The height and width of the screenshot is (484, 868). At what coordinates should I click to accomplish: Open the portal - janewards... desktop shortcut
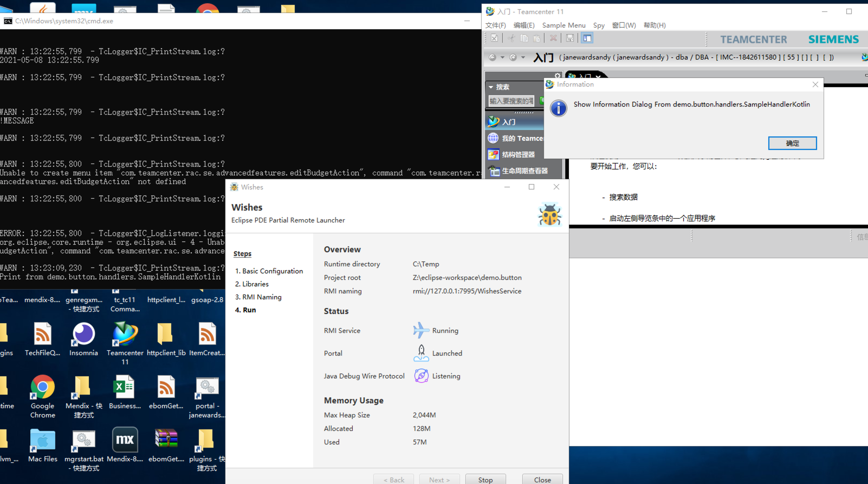click(x=207, y=397)
